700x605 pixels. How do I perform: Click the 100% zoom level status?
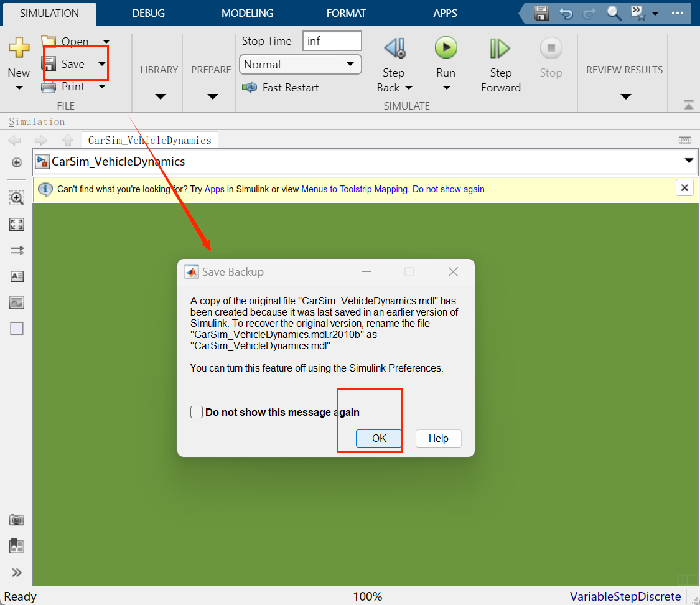click(x=367, y=596)
